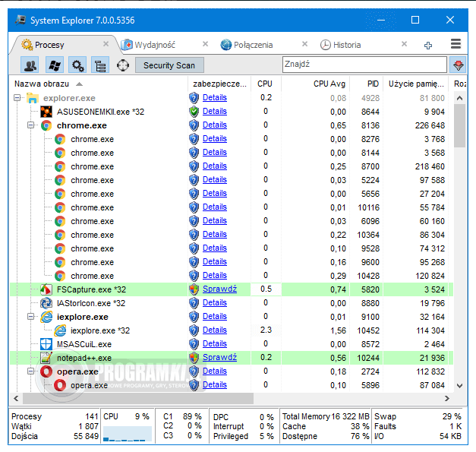Click the colored shield for FSCapture.exe
476x452 pixels.
coord(194,289)
